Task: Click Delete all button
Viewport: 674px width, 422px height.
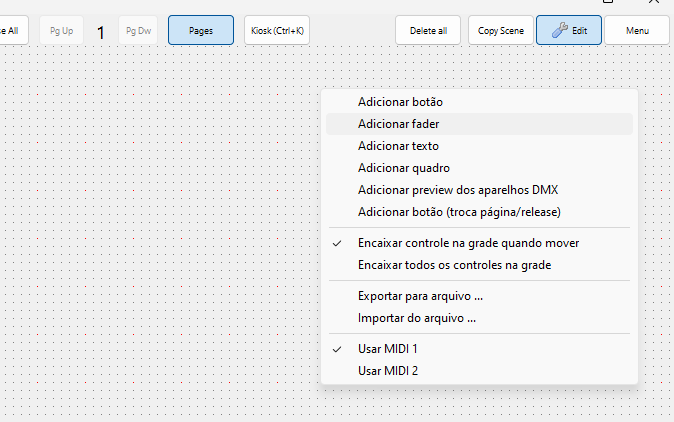Action: pos(428,30)
